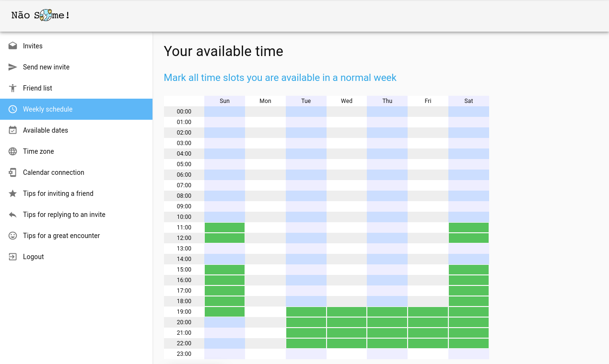Click the Send new invite paper-plane icon

click(x=13, y=67)
